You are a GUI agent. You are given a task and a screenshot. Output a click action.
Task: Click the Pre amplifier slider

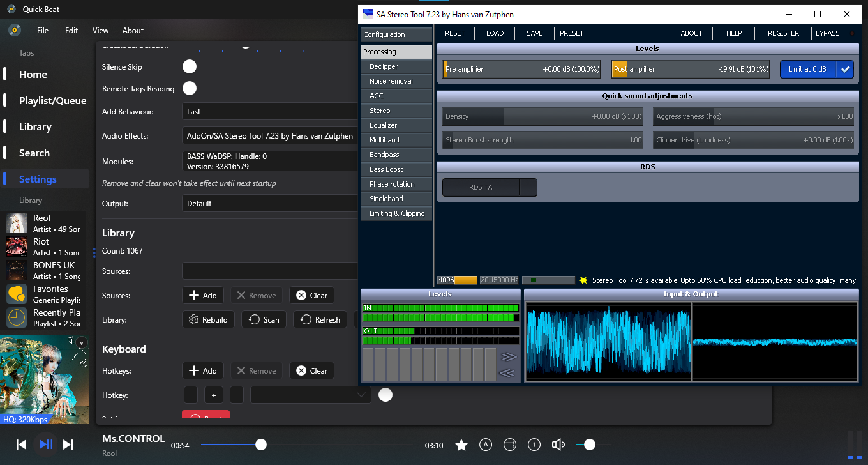521,69
